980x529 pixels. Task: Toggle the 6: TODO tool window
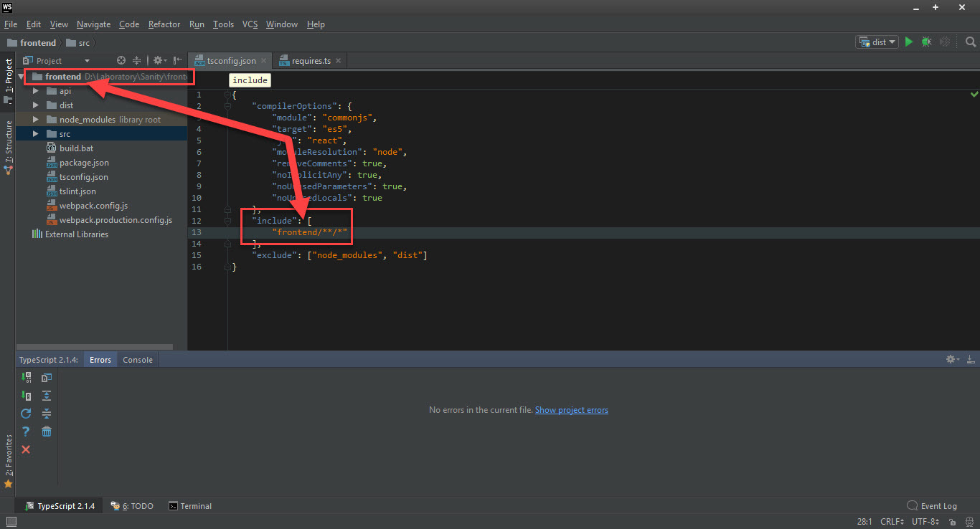133,506
